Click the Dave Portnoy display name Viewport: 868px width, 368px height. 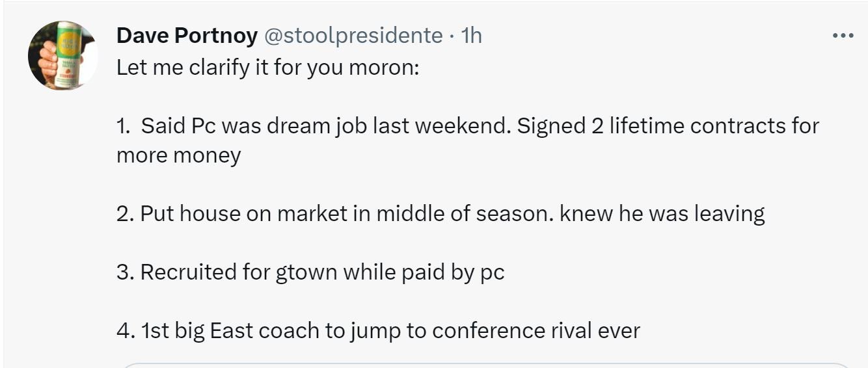tap(187, 35)
